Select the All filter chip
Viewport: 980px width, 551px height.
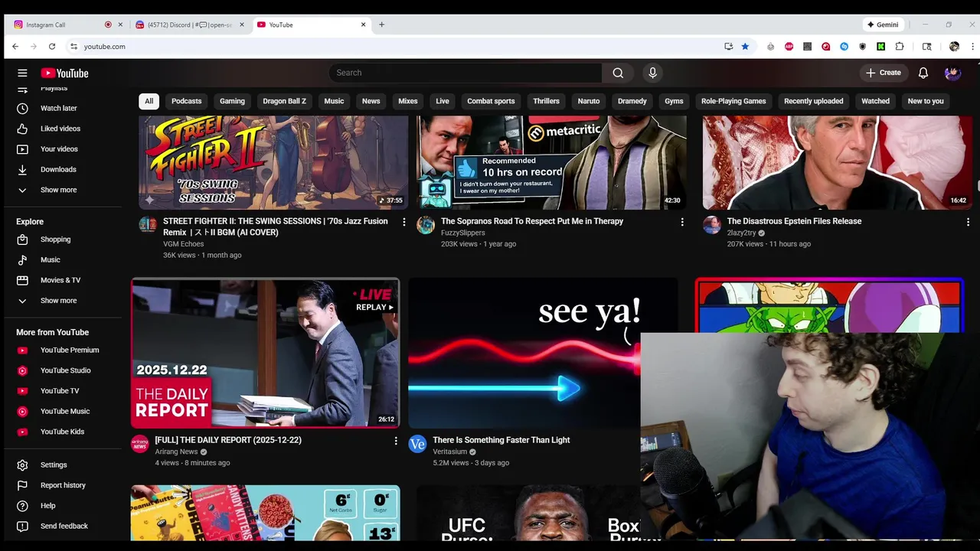tap(149, 101)
